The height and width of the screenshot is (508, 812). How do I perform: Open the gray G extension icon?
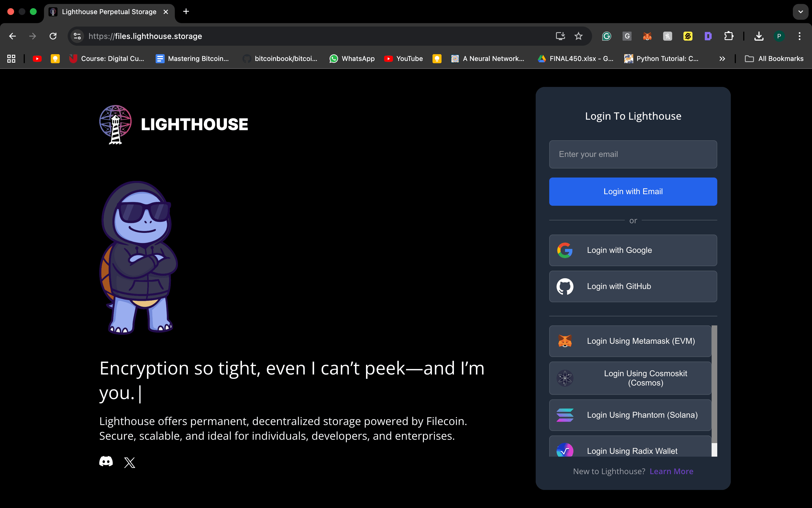[x=627, y=36]
